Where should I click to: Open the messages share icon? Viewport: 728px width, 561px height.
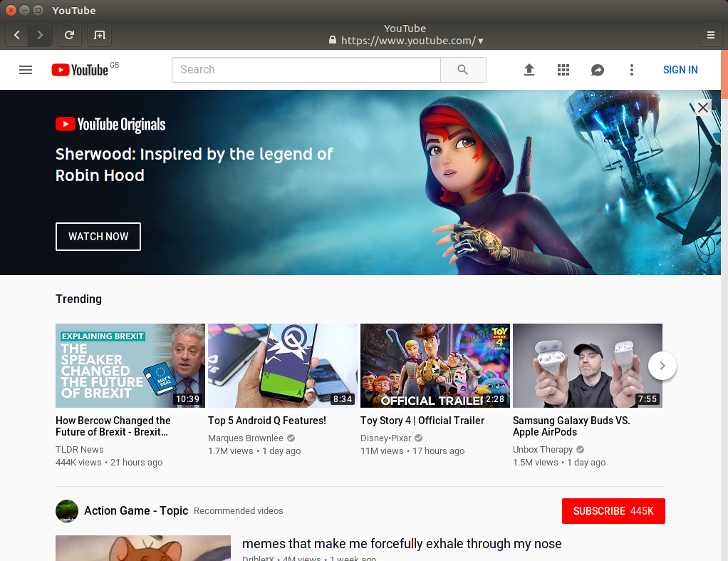(x=598, y=70)
